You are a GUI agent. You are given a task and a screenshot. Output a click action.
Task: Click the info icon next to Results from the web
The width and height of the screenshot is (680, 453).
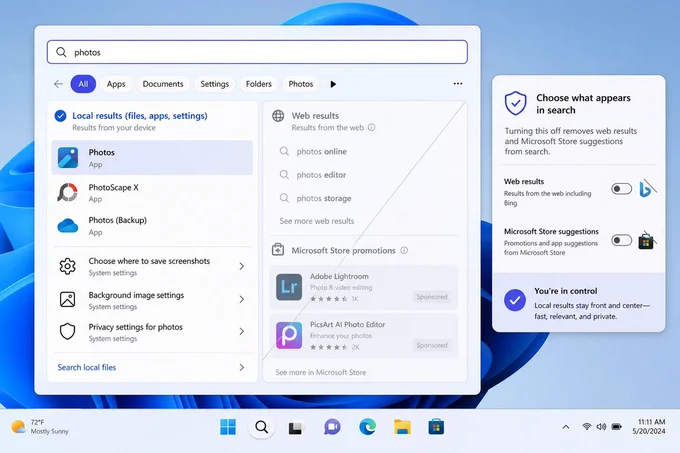click(372, 127)
